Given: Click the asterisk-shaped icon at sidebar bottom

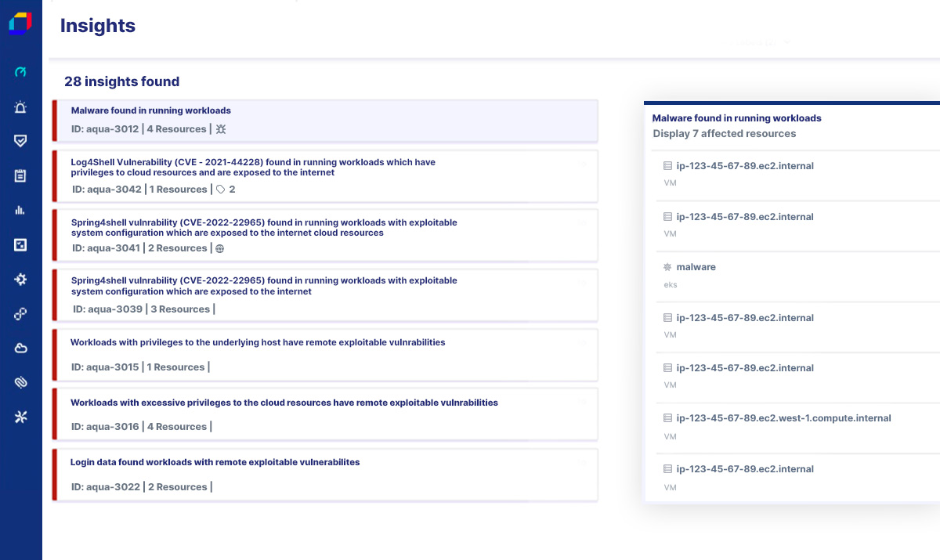Looking at the screenshot, I should (21, 417).
